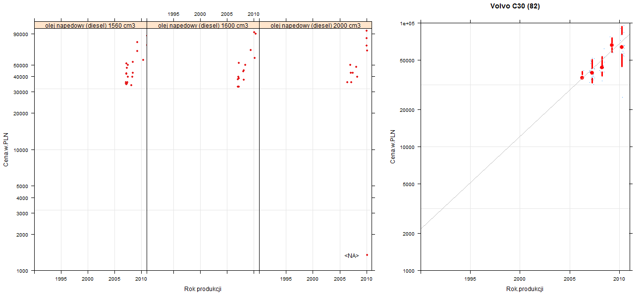Click the 1995 year tick under the 2000 cm3 panel
This screenshot has width=644, height=297.
tap(286, 279)
